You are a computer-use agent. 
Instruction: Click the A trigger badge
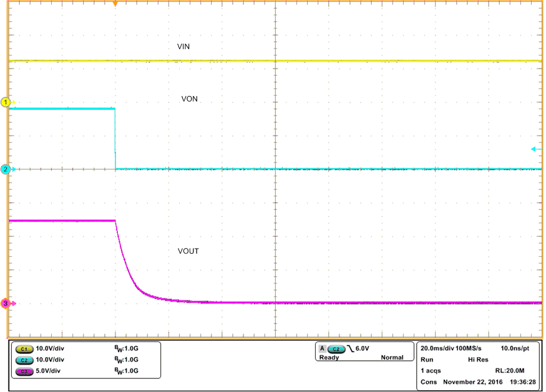pos(322,350)
